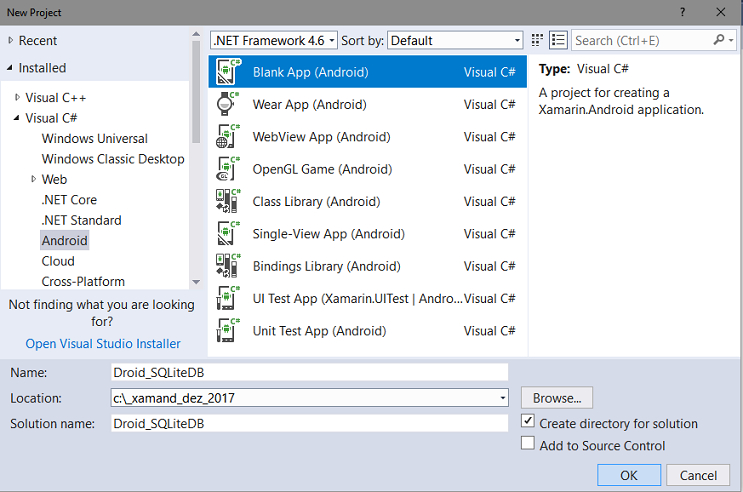Open the Sort by Default dropdown
Screen dimensions: 743x492
[x=455, y=40]
